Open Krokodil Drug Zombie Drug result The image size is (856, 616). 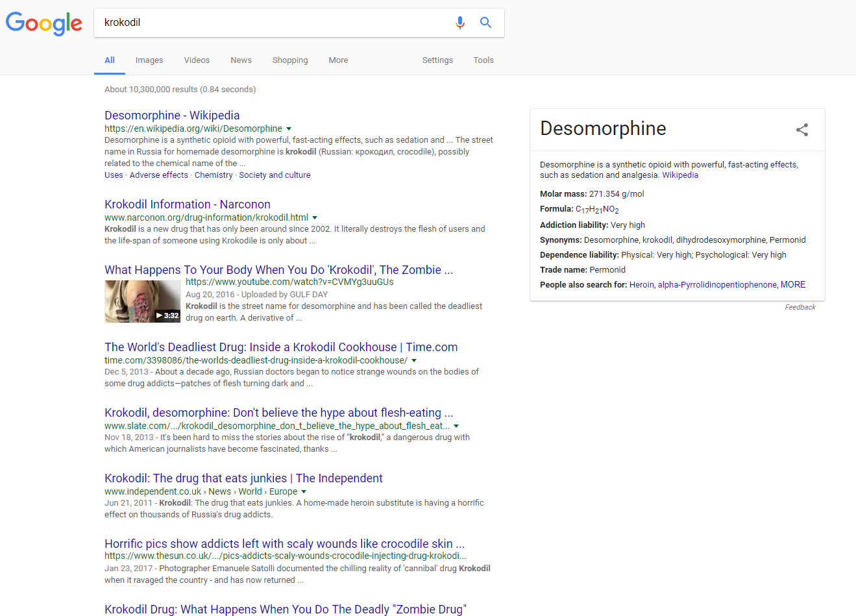coord(285,610)
